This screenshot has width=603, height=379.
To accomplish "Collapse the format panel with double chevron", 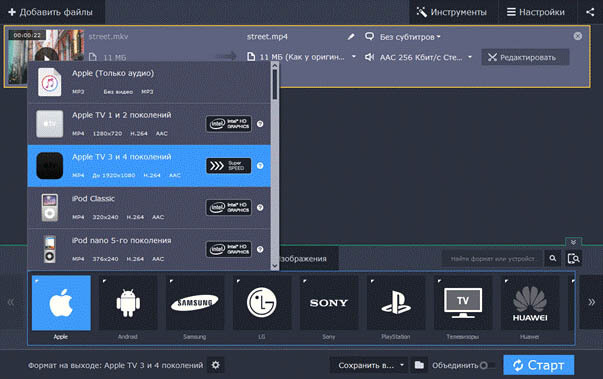I will tap(573, 242).
